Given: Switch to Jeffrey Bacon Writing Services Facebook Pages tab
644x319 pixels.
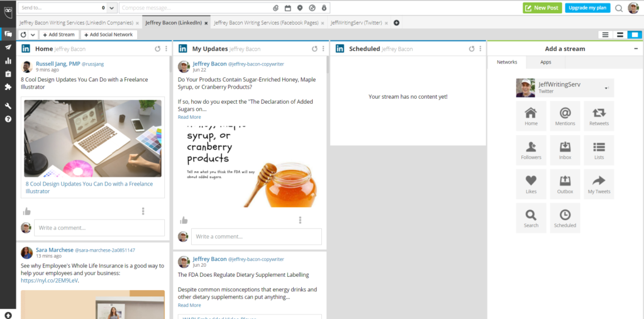Looking at the screenshot, I should pyautogui.click(x=266, y=23).
